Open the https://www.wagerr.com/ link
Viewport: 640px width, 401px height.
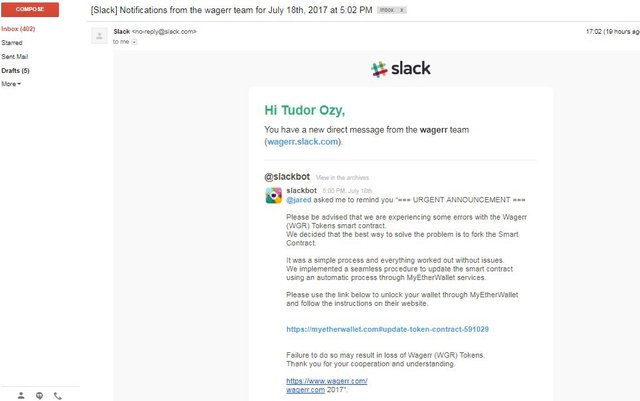(x=327, y=381)
